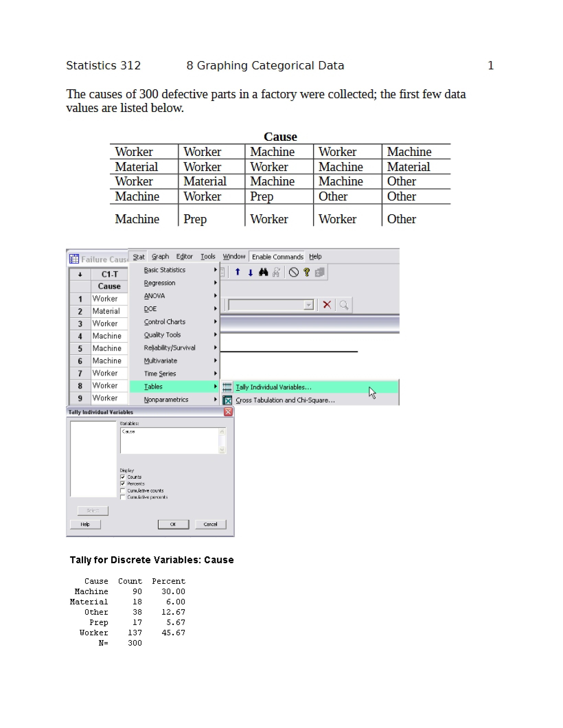Open the Graph menu

160,257
